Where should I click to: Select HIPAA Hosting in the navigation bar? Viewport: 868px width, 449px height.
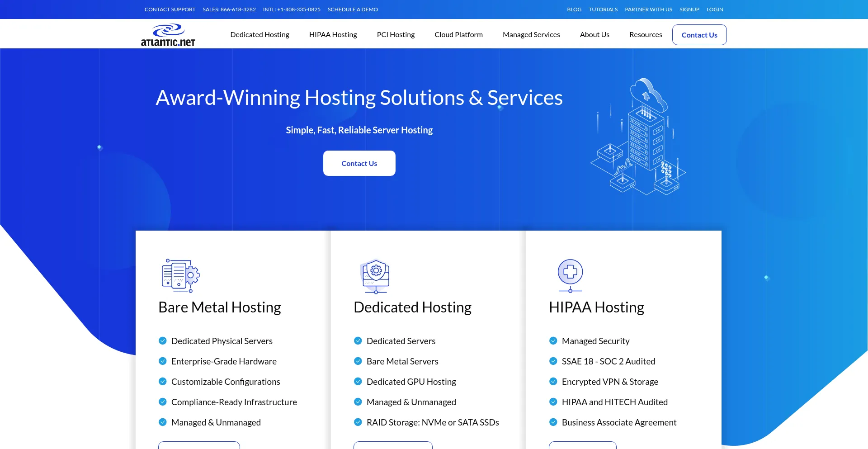pyautogui.click(x=333, y=35)
